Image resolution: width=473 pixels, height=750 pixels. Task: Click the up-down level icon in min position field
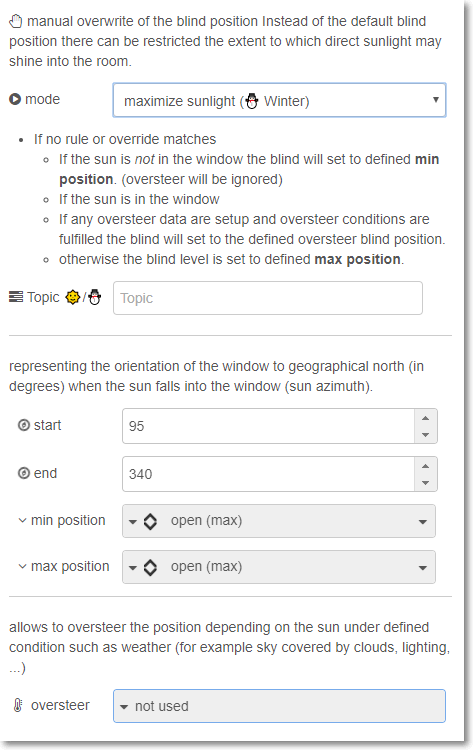(x=150, y=521)
